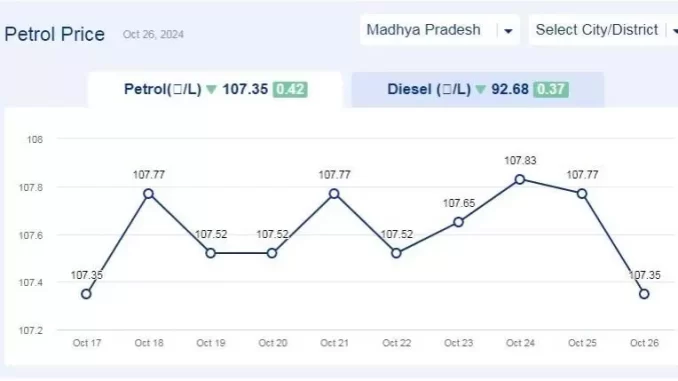Select the Petrol price tab

pos(215,90)
